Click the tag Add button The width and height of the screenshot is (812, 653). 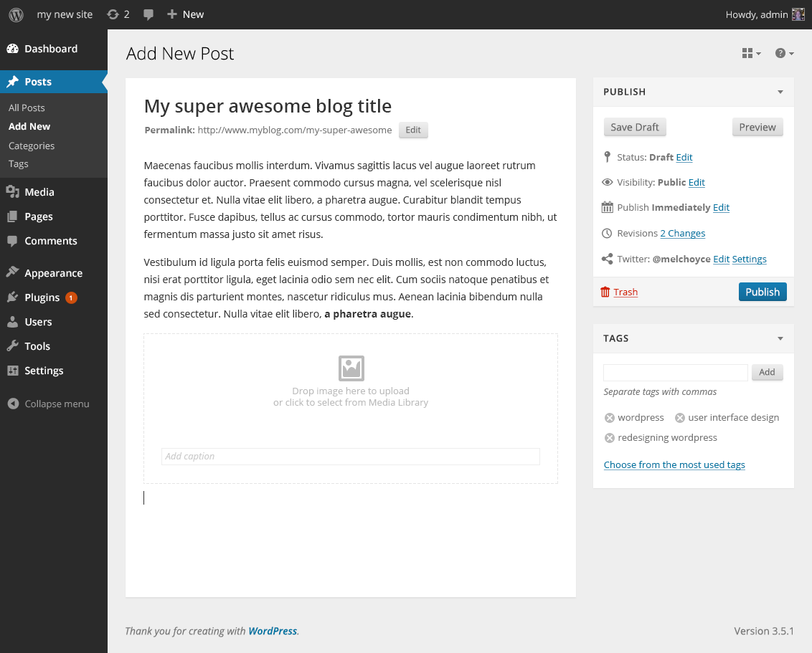pos(767,372)
